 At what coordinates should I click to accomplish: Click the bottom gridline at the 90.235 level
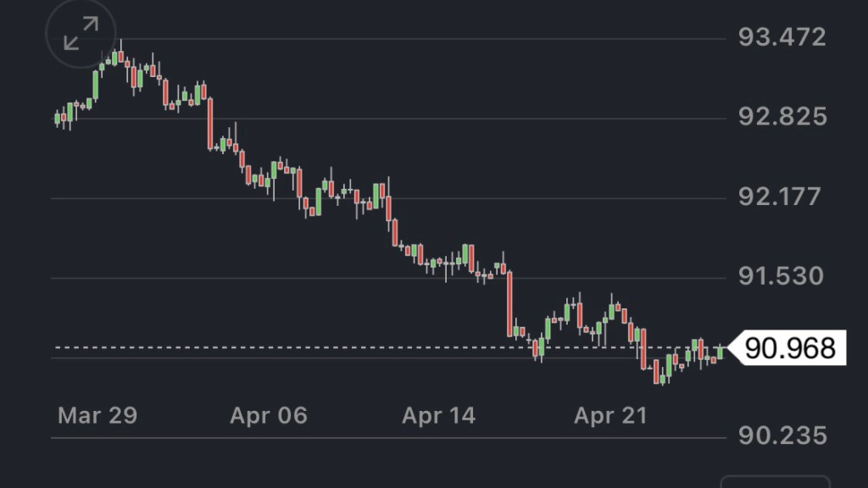pos(339,438)
